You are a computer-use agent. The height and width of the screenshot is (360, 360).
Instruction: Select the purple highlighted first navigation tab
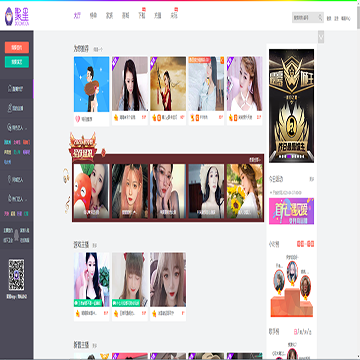[x=77, y=15]
